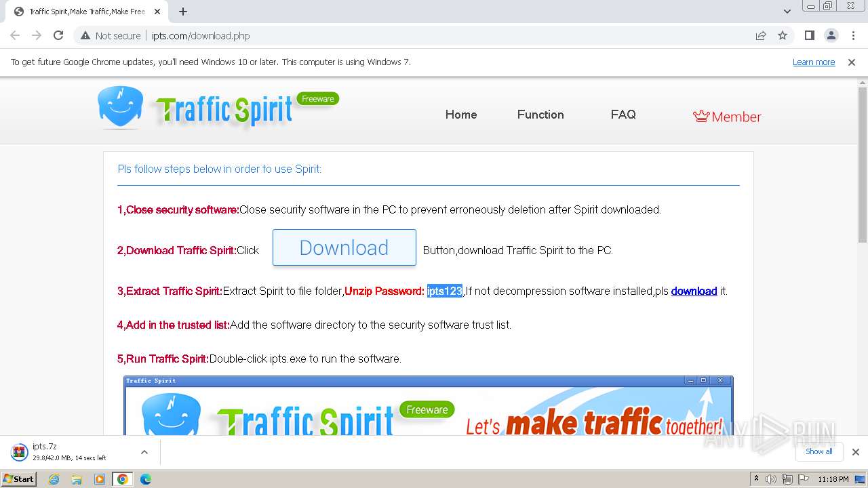Open the Home menu item
The image size is (868, 488).
(461, 115)
